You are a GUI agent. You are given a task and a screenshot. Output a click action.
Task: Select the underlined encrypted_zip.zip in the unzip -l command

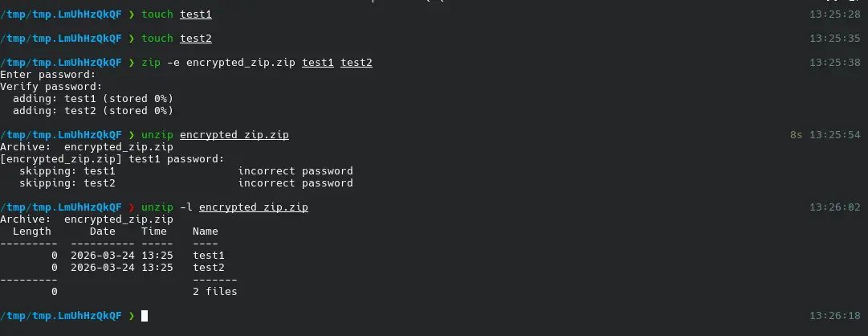point(254,207)
